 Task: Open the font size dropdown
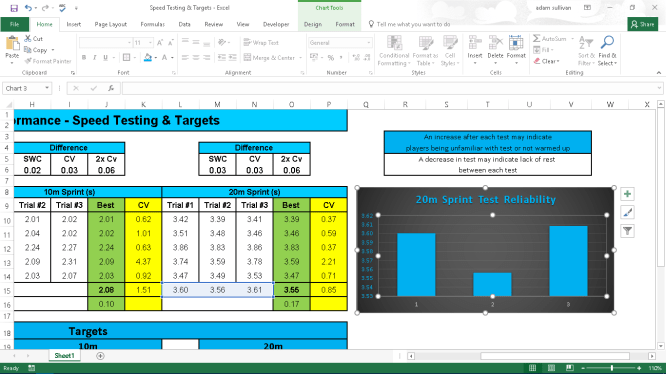tap(150, 43)
